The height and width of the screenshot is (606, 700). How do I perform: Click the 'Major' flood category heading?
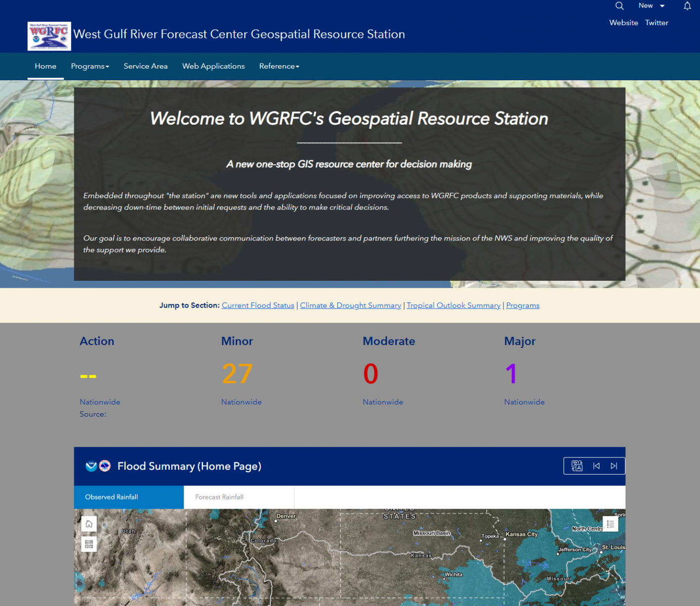tap(520, 341)
